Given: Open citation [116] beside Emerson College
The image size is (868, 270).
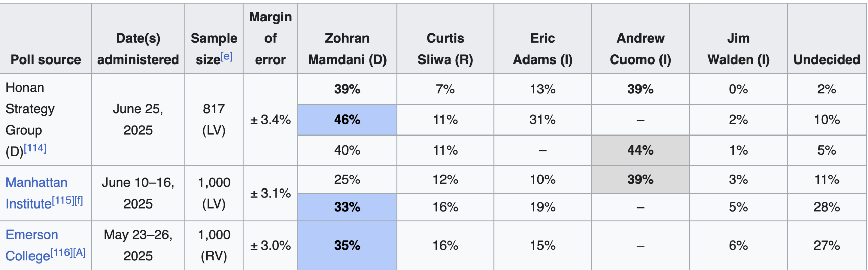Looking at the screenshot, I should (x=61, y=253).
